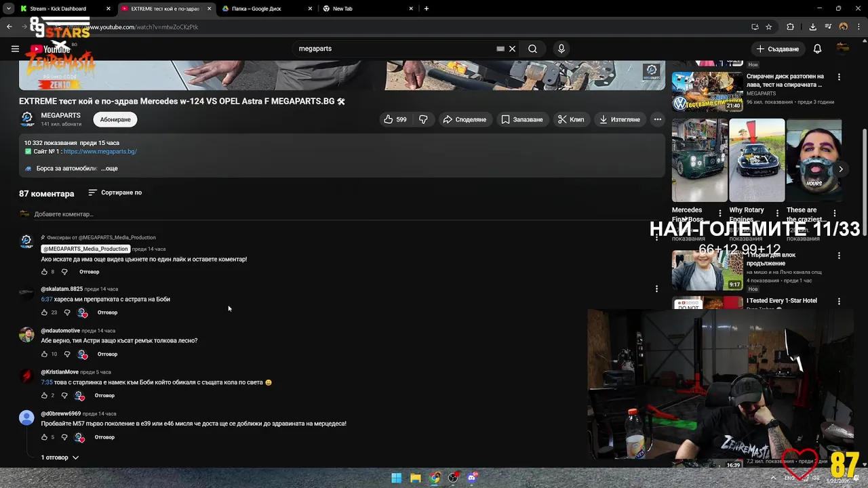Image resolution: width=868 pixels, height=488 pixels.
Task: Like the @KristianMove comment
Action: tap(45, 395)
